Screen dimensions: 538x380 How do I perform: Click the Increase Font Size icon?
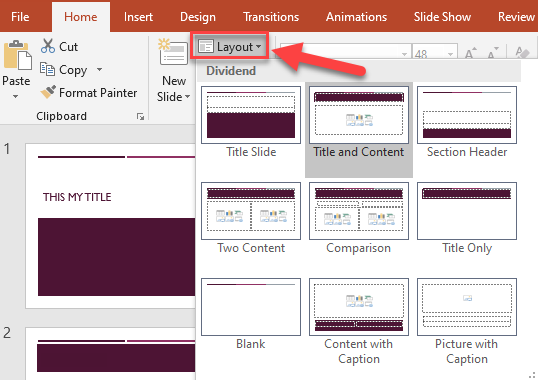click(x=470, y=53)
